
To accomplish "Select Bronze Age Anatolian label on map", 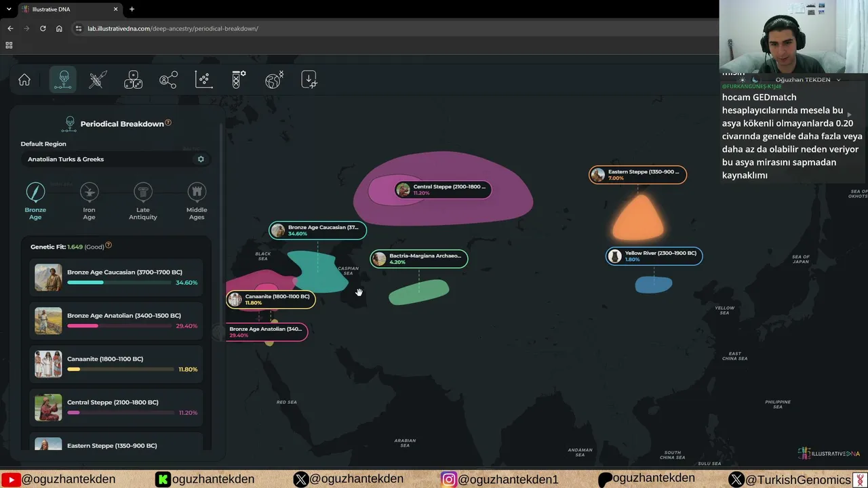I will pyautogui.click(x=267, y=332).
